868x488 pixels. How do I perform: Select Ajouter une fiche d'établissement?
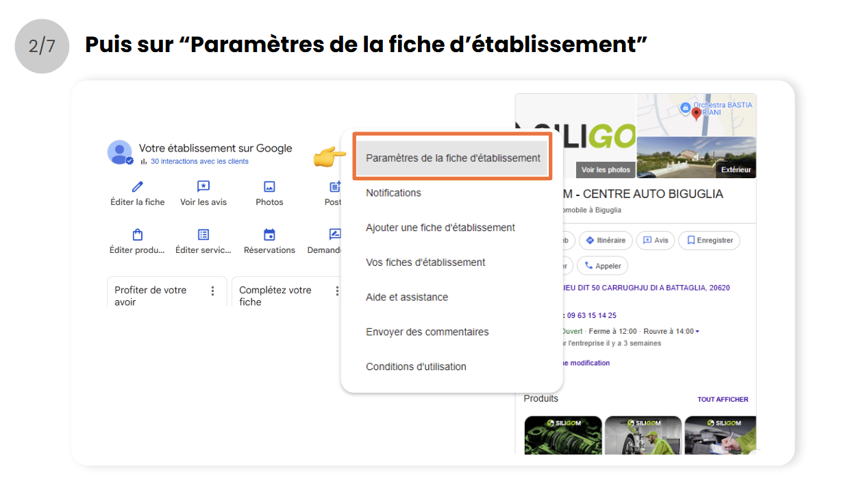tap(441, 228)
